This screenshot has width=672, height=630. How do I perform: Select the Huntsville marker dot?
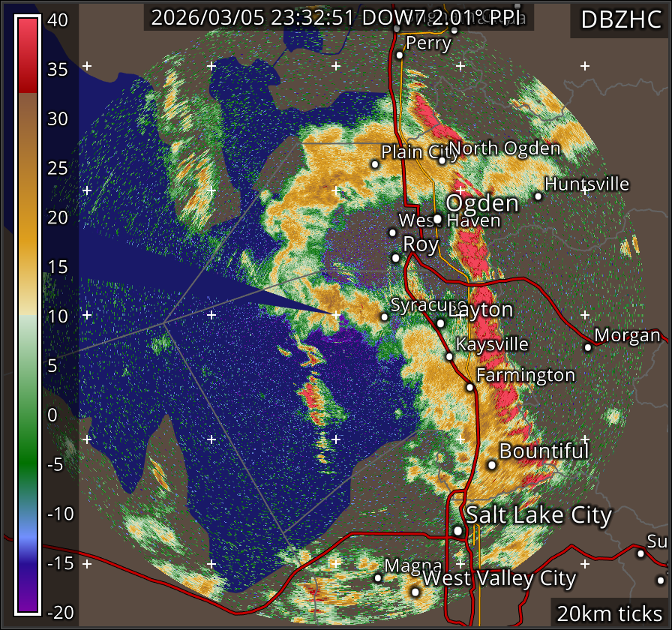pos(538,196)
